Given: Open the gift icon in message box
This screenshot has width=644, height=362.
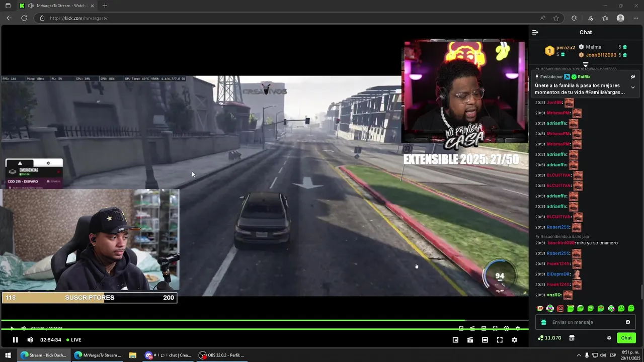Looking at the screenshot, I should 543,322.
